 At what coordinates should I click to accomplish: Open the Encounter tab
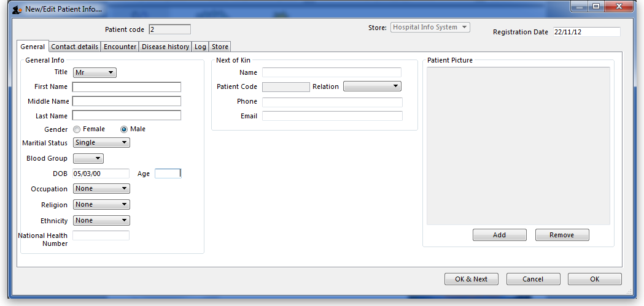point(120,47)
